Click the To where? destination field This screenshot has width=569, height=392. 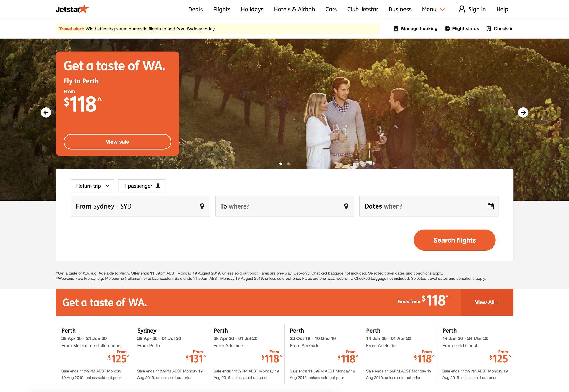284,206
